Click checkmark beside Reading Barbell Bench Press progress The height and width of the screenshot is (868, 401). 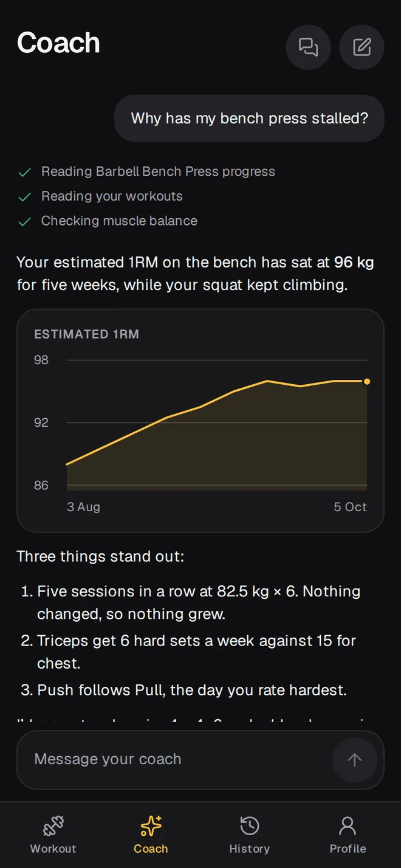point(24,173)
